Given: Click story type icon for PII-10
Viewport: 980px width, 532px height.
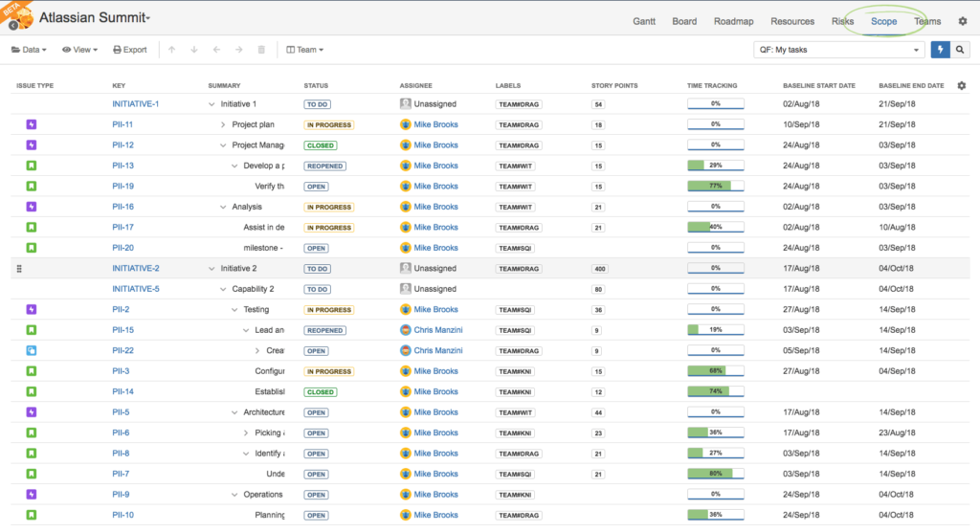Looking at the screenshot, I should [32, 515].
